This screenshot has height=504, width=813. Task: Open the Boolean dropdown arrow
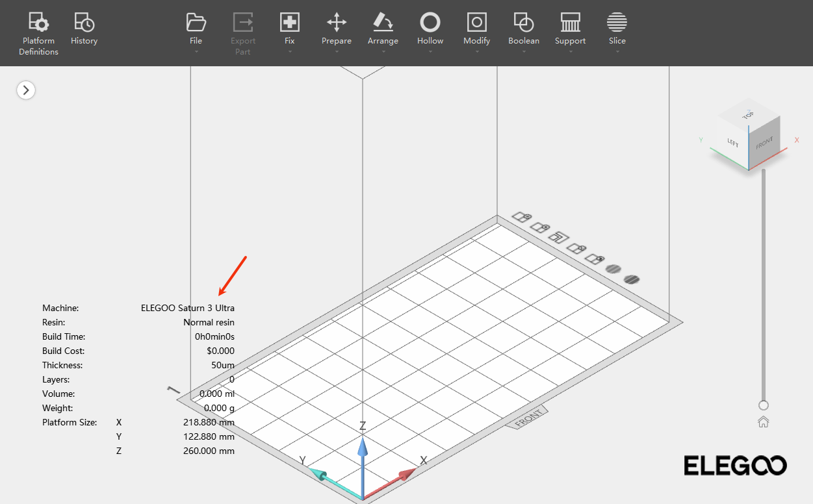523,51
